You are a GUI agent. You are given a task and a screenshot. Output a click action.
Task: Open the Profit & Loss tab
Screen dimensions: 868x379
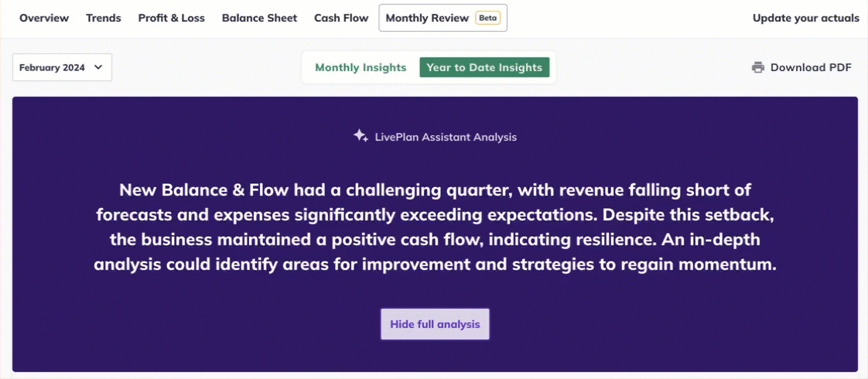(172, 18)
